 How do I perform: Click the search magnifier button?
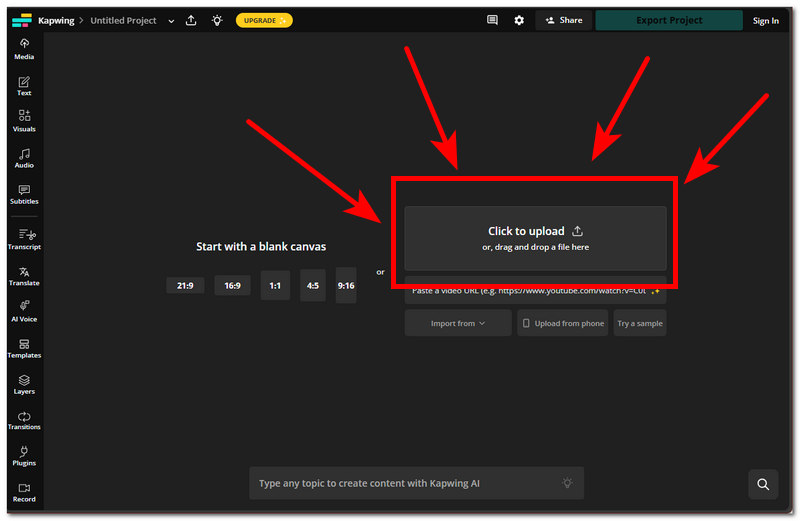(x=763, y=484)
